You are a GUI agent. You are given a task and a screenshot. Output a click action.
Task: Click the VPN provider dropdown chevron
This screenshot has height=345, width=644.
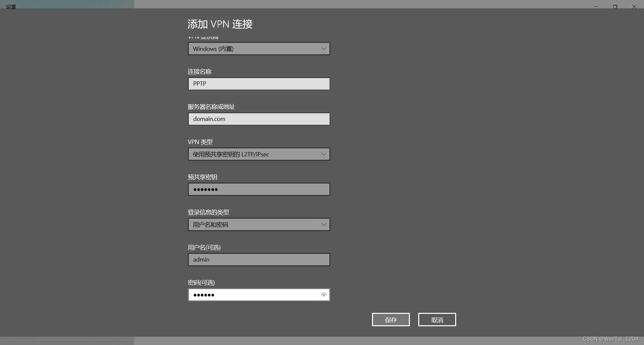(323, 49)
